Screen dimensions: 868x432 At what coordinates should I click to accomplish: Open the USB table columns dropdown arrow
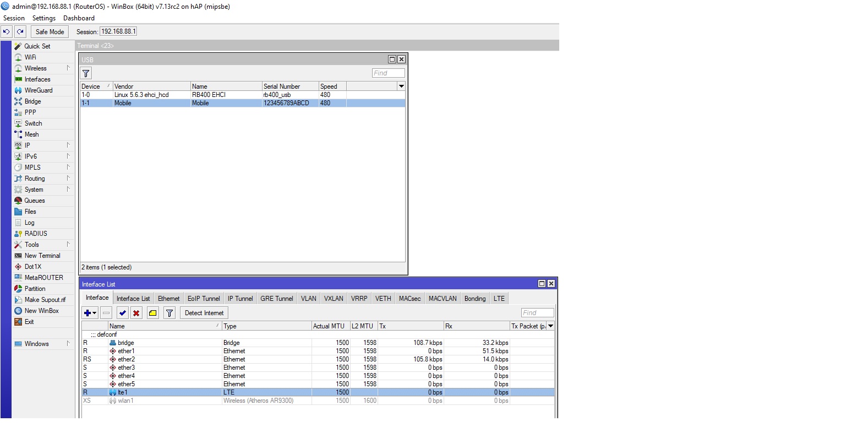pyautogui.click(x=401, y=87)
